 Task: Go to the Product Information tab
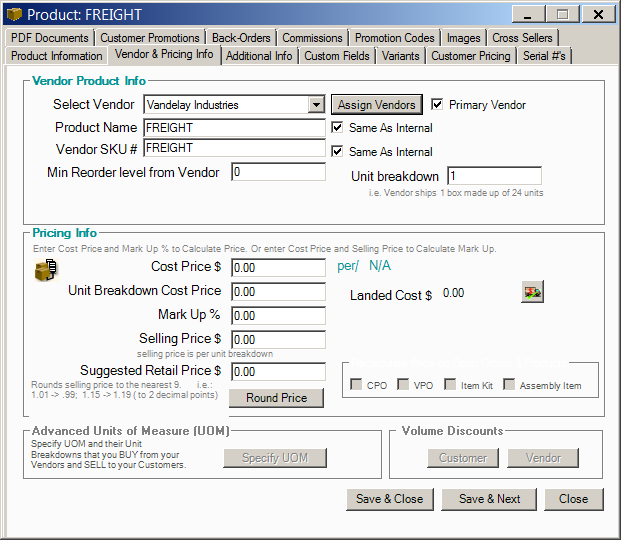pyautogui.click(x=56, y=56)
